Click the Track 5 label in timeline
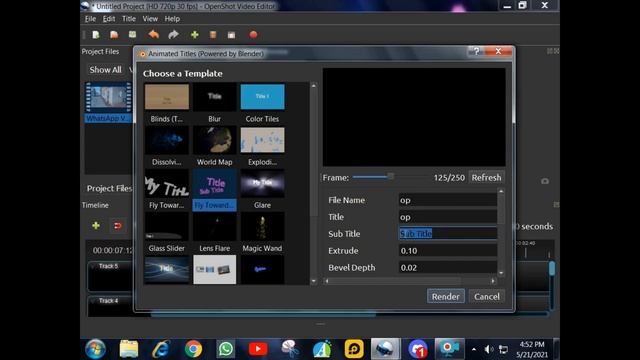The image size is (640, 360). pyautogui.click(x=108, y=266)
